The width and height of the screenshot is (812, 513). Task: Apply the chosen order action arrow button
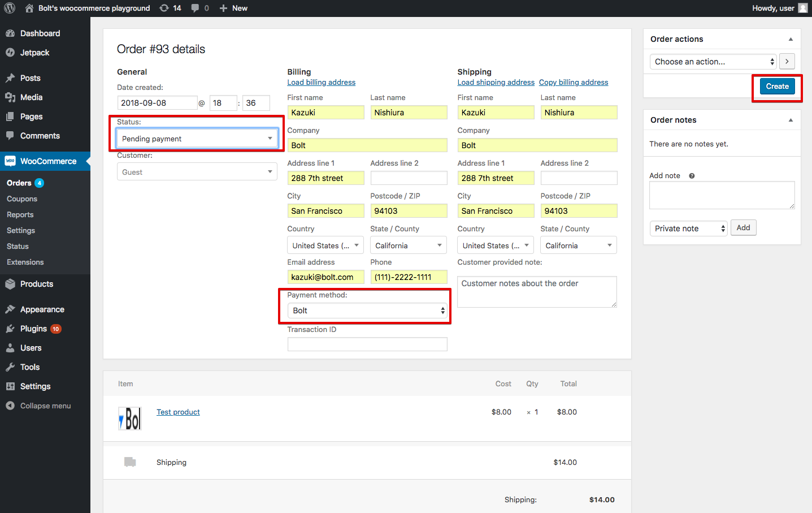(787, 62)
